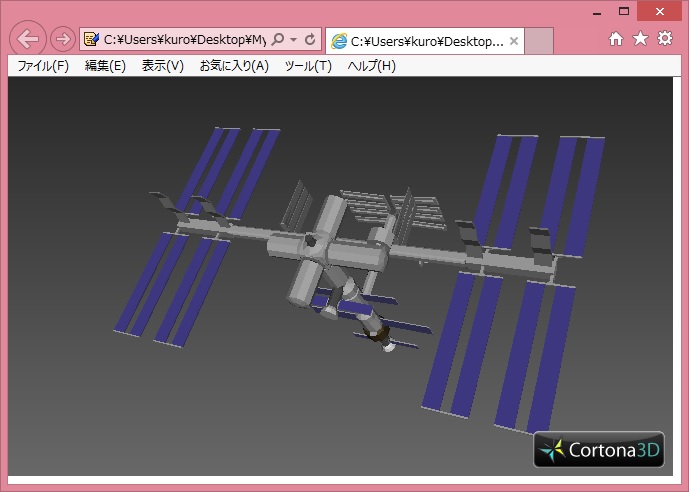Click the Forward navigation arrow button

(x=62, y=40)
